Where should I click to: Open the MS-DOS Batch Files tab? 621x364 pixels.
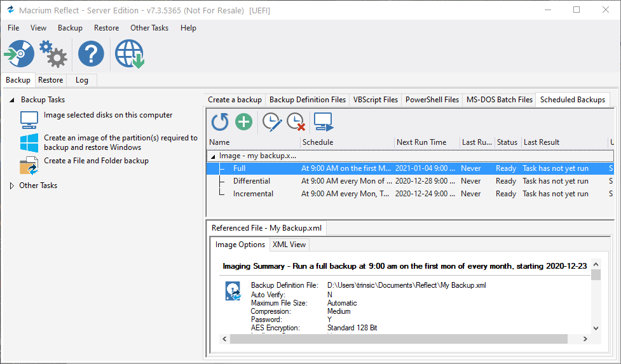coord(500,100)
